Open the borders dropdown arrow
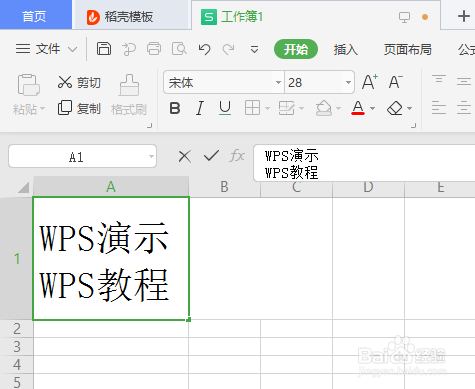This screenshot has width=475, height=389. coord(267,108)
